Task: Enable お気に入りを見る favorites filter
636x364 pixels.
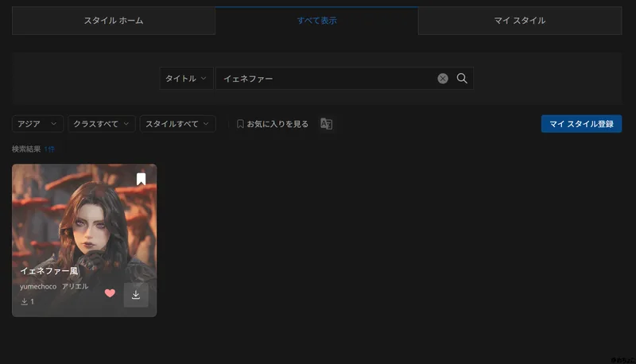Action: click(x=273, y=124)
